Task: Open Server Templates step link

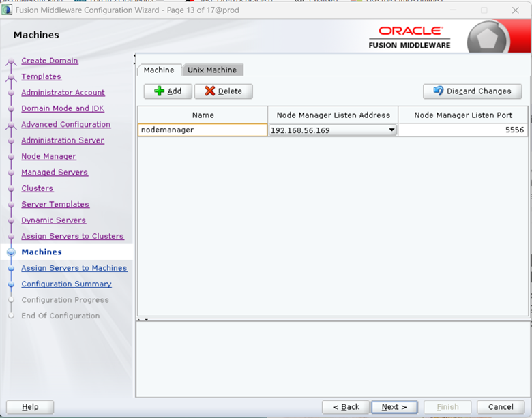Action: [55, 205]
